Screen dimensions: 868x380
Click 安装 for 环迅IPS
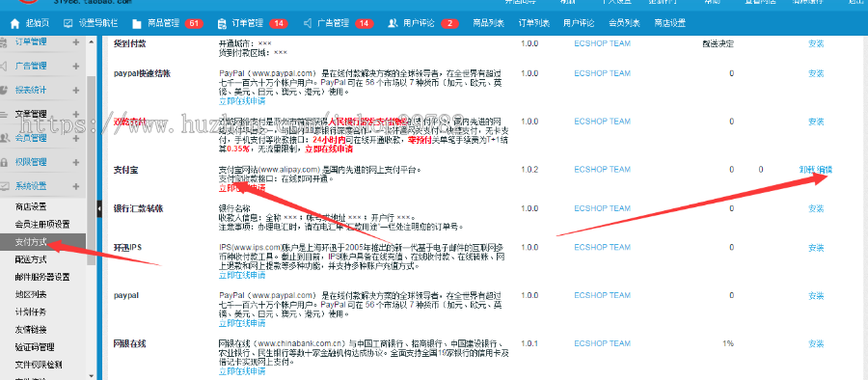point(816,248)
